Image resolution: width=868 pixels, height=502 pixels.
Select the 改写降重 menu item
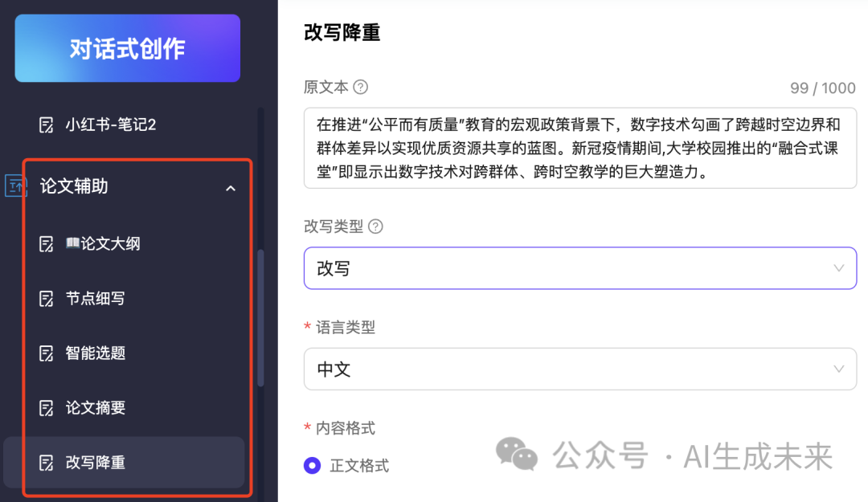click(124, 462)
